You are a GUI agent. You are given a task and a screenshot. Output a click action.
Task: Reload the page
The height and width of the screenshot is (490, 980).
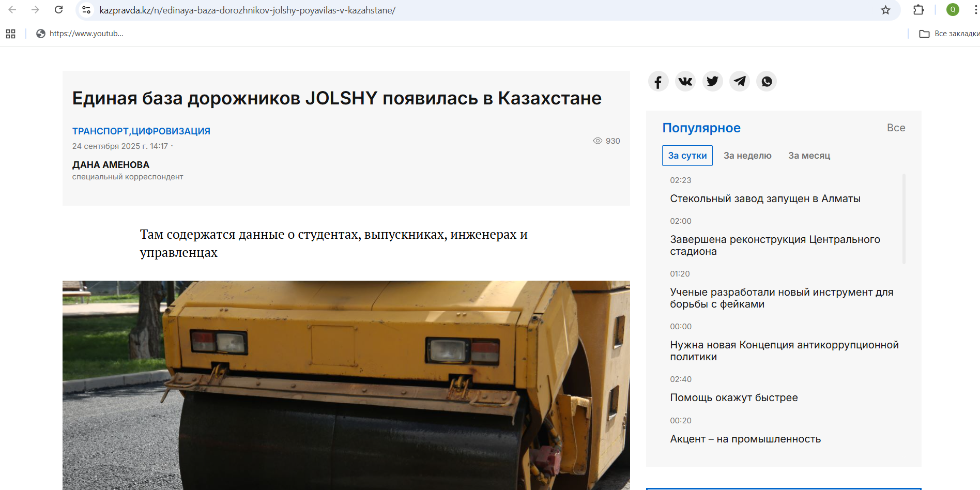(59, 10)
